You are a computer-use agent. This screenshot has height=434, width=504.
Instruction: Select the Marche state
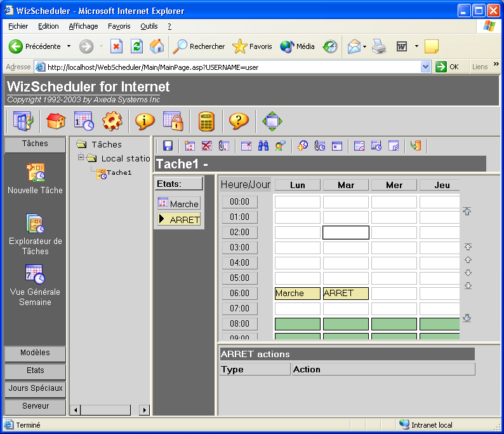pyautogui.click(x=179, y=203)
